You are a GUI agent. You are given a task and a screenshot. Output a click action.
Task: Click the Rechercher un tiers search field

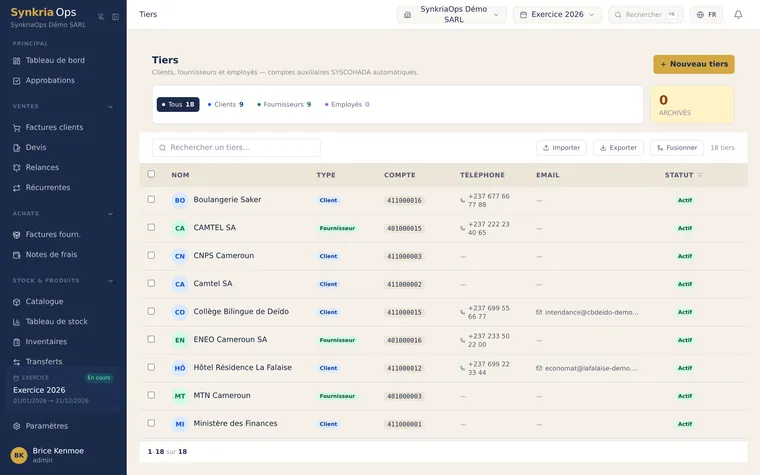[x=237, y=148]
